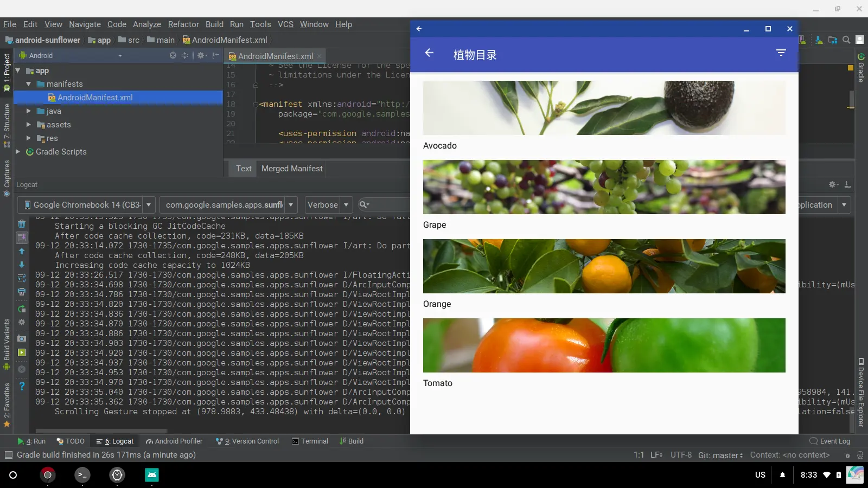Screen dimensions: 868x488
Task: Open the Project panel gear settings
Action: coord(202,55)
